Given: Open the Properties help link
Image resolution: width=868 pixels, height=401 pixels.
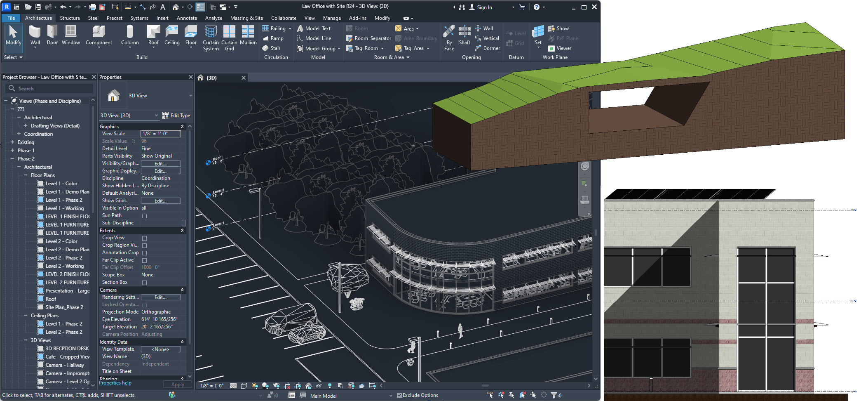Looking at the screenshot, I should click(x=115, y=383).
